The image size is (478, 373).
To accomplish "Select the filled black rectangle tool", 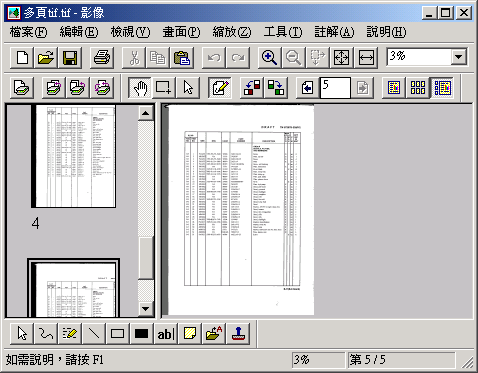I will tap(141, 333).
